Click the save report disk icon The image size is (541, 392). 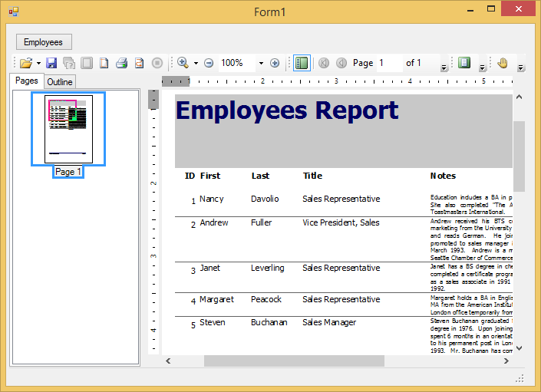click(x=51, y=63)
